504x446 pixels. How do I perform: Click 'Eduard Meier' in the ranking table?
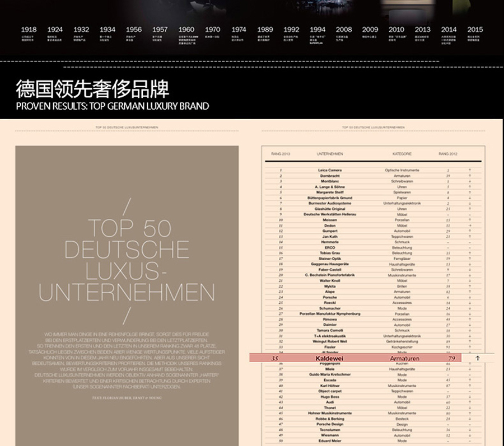[x=330, y=441]
